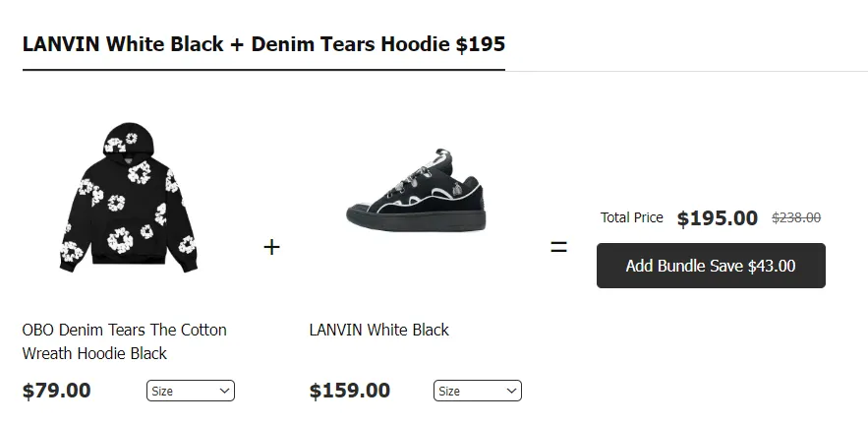Click the Total Price label

click(631, 217)
